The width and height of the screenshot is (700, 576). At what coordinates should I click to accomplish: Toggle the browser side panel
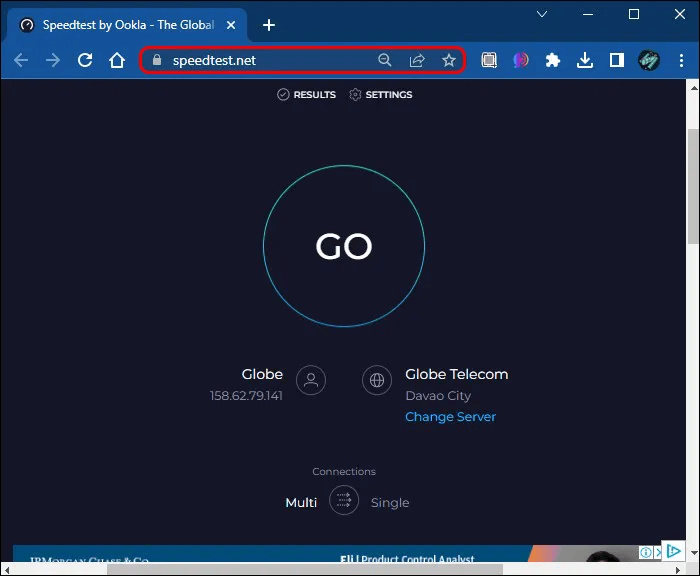(x=617, y=60)
